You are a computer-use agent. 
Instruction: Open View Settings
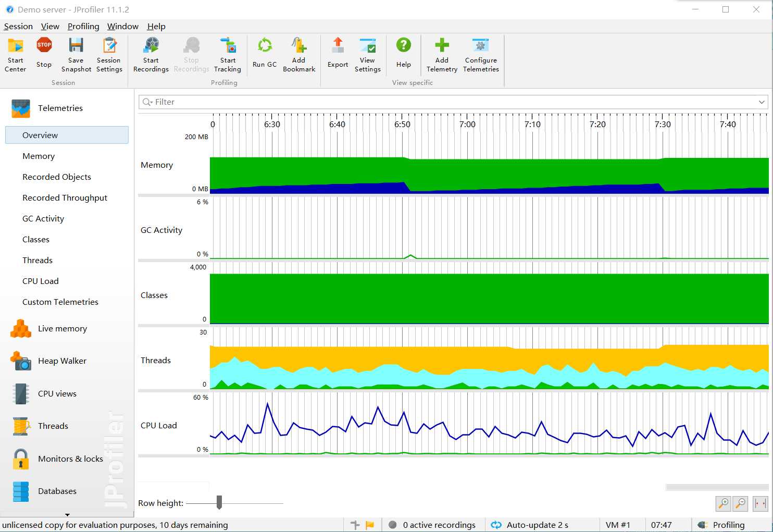click(368, 55)
